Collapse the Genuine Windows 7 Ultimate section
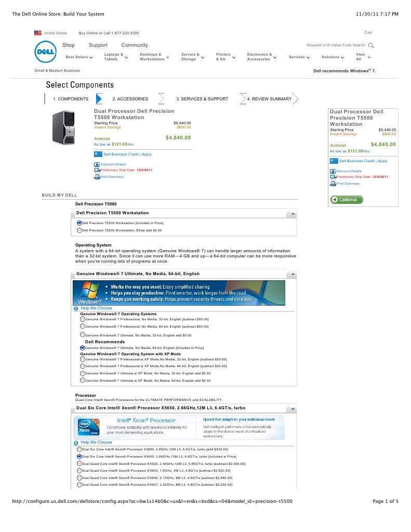 coord(292,274)
